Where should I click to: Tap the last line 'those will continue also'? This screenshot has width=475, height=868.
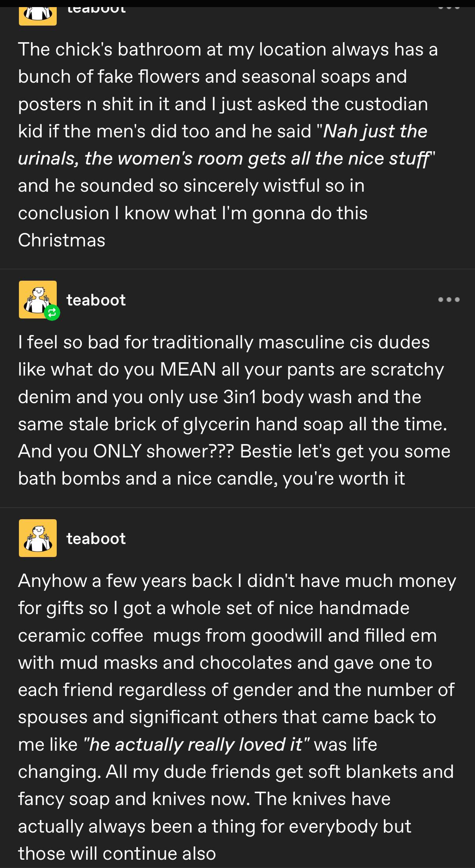(x=117, y=853)
